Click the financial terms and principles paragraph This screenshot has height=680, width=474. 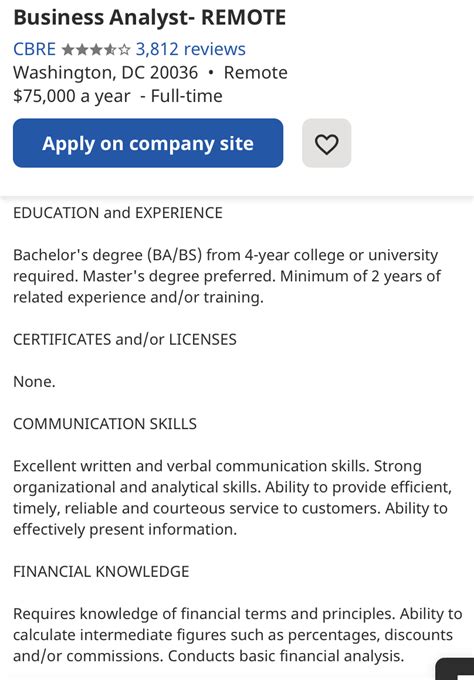tap(238, 635)
